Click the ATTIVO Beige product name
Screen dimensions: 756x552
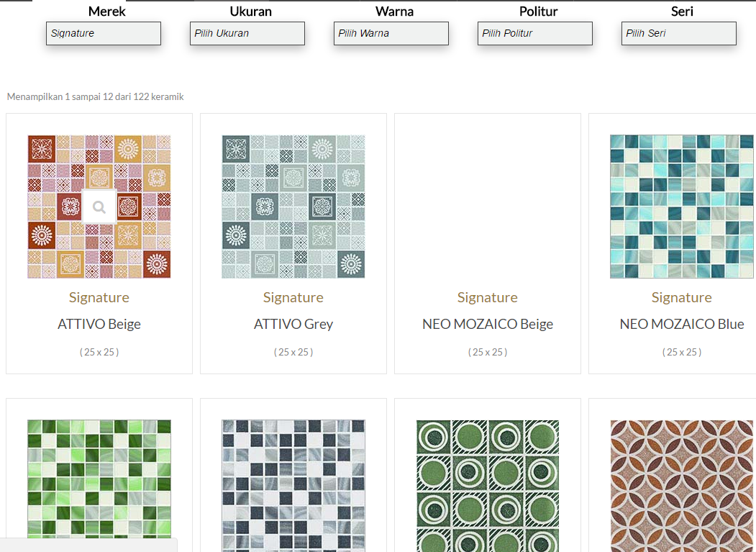pos(99,324)
